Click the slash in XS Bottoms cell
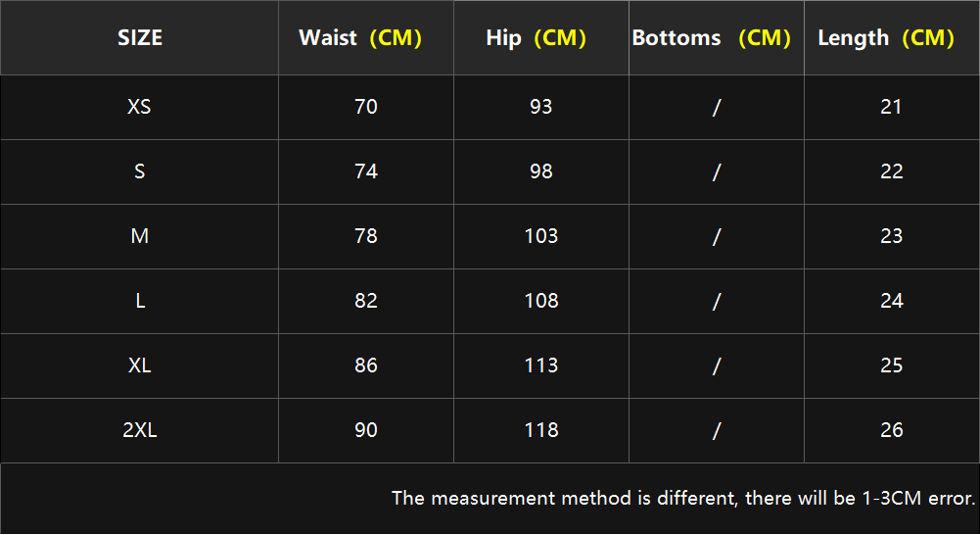Screen dimensions: 980x535 click(x=717, y=108)
